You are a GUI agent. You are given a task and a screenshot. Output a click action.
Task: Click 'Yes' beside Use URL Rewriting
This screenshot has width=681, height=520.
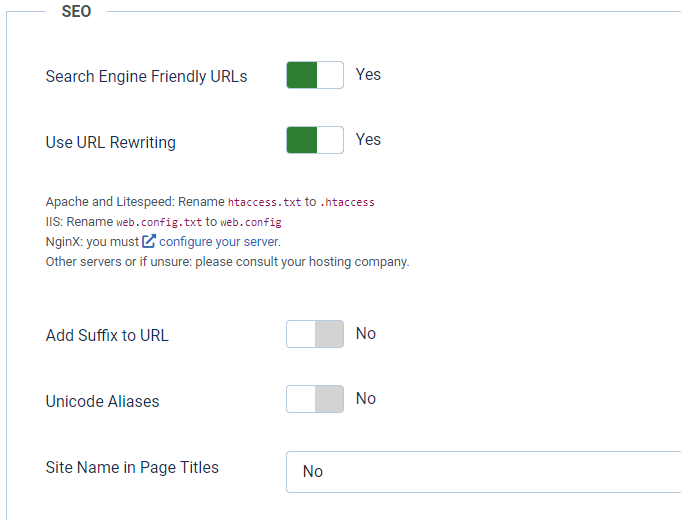pos(368,140)
